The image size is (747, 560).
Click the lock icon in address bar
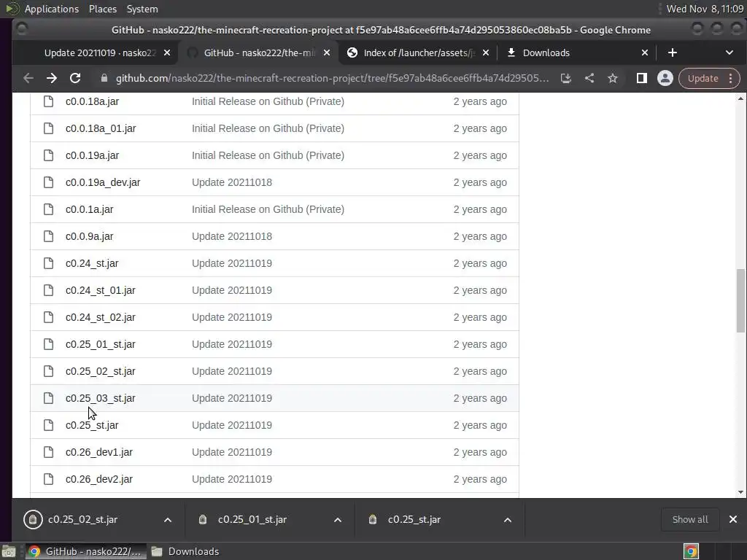coord(104,78)
